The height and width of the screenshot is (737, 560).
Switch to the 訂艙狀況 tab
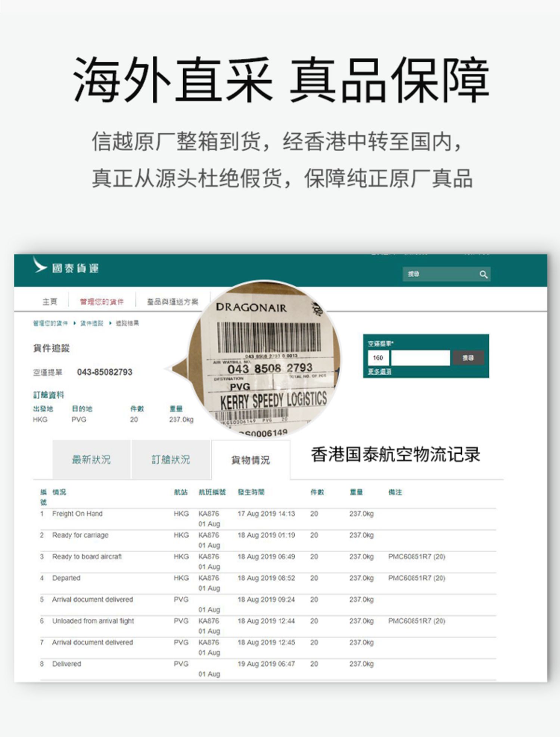[171, 459]
